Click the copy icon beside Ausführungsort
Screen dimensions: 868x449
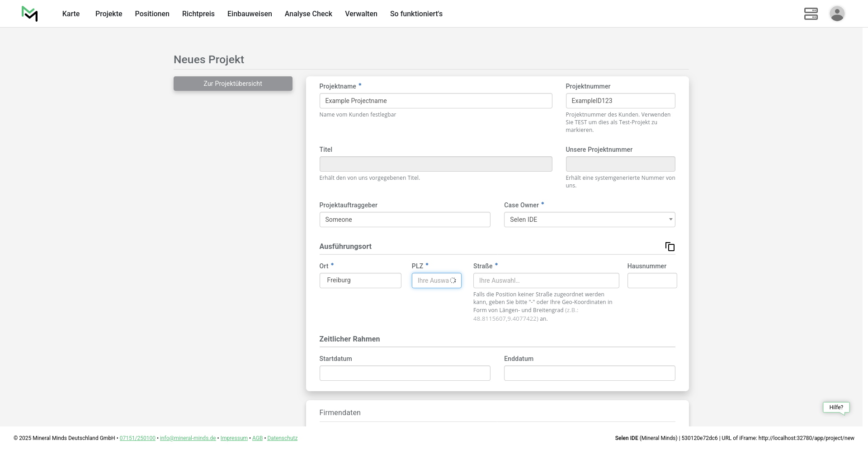tap(670, 247)
